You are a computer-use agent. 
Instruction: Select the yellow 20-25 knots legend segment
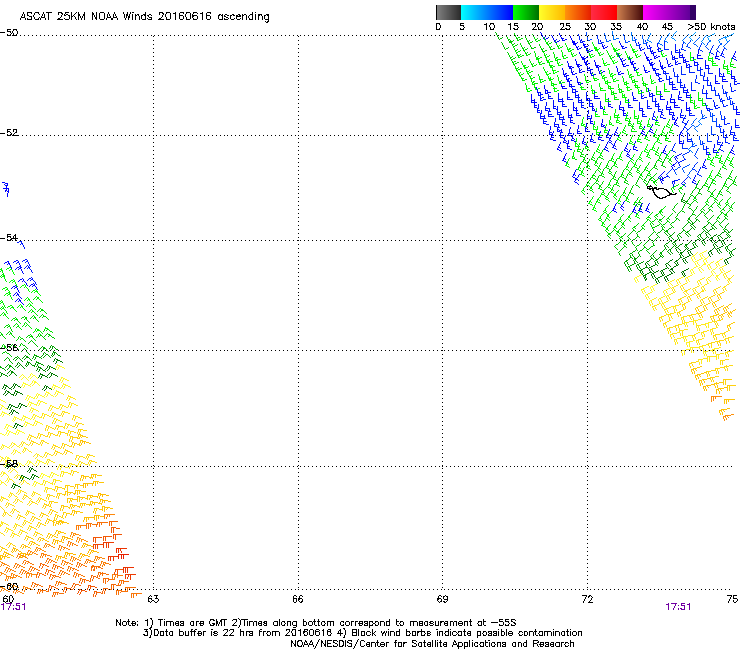[552, 12]
